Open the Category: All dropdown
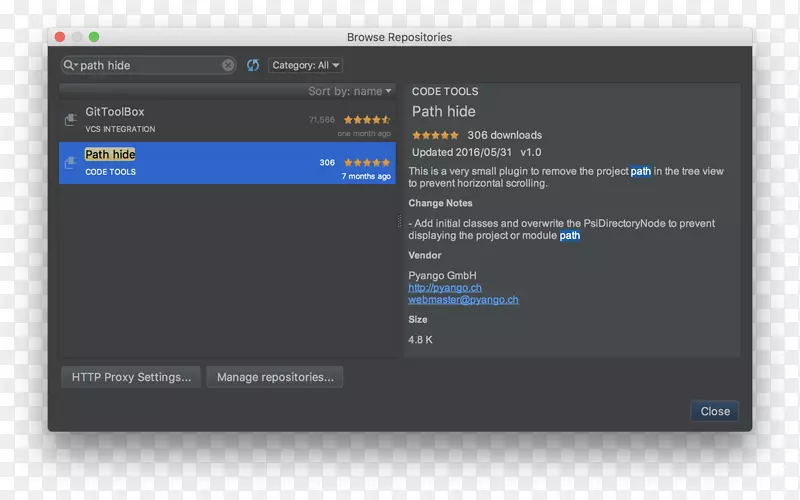 coord(306,65)
